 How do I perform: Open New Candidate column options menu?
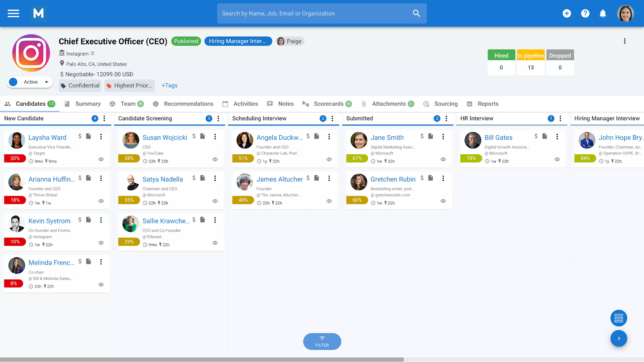[x=104, y=118]
